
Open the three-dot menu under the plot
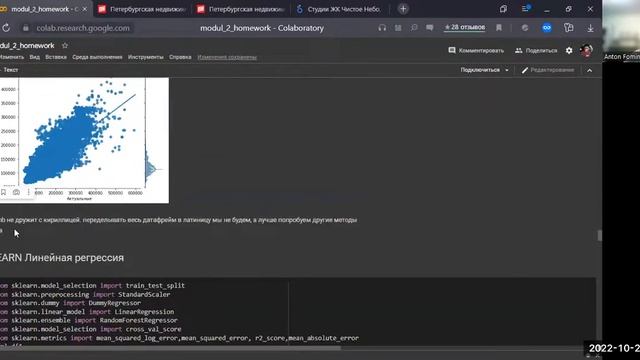point(29,192)
